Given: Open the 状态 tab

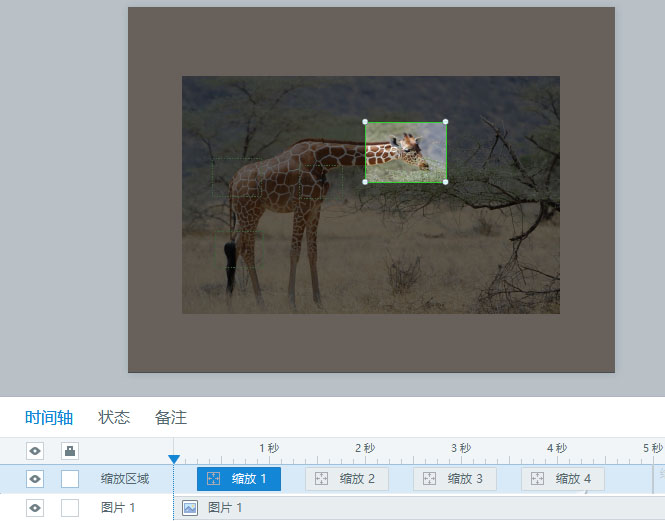Looking at the screenshot, I should (x=114, y=417).
